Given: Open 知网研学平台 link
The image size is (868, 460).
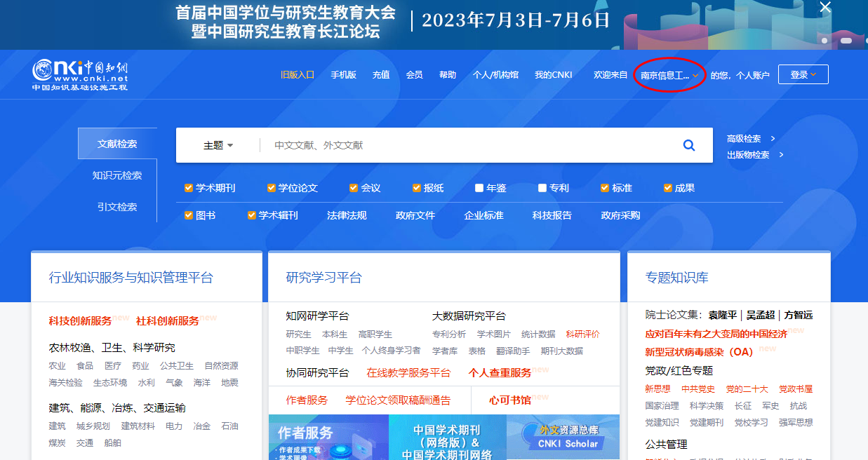Looking at the screenshot, I should click(317, 316).
